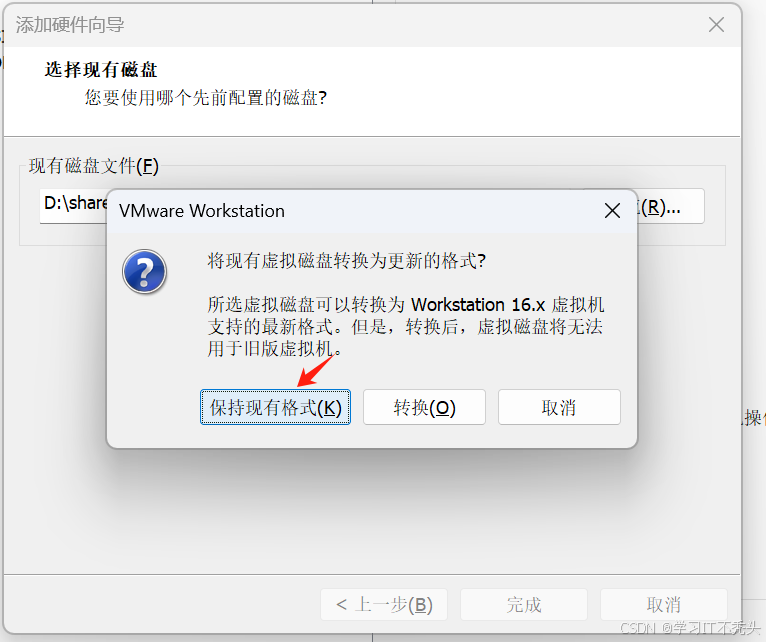This screenshot has width=766, height=642.
Task: Click the 现有磁盘文件(F) group label
Action: (94, 166)
